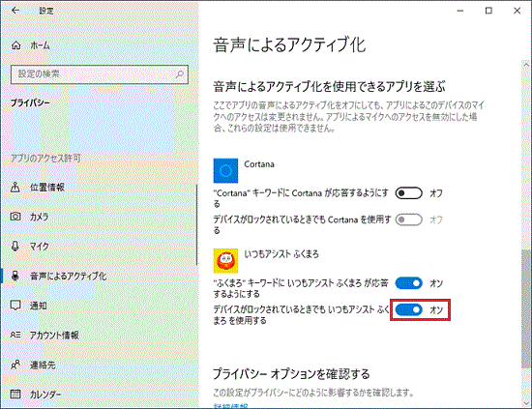Click the scrollbar up arrow

(x=526, y=65)
